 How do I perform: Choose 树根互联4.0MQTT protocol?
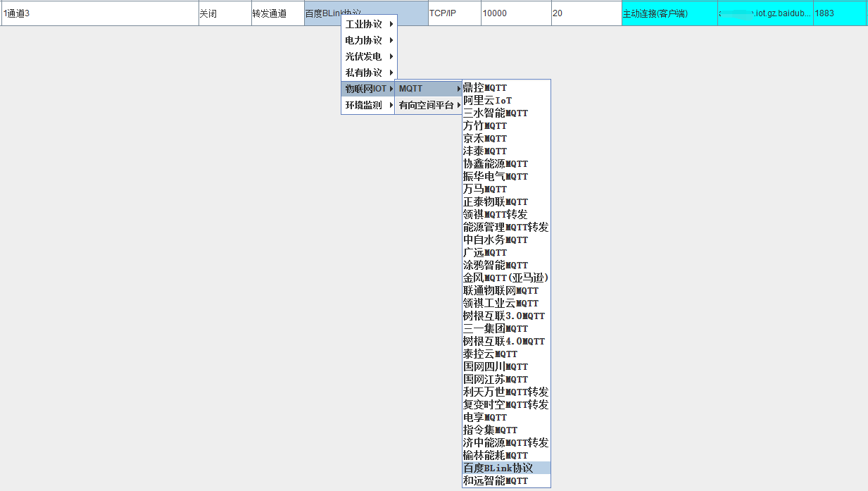pos(506,341)
